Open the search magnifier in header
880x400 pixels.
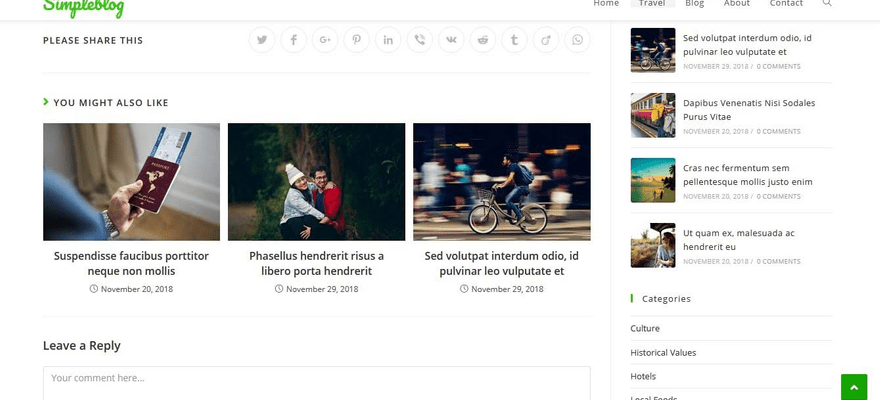pos(827,3)
